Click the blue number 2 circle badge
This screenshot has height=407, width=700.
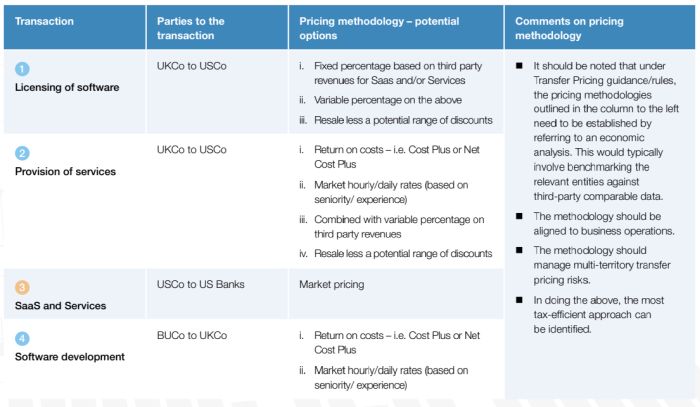tap(21, 152)
